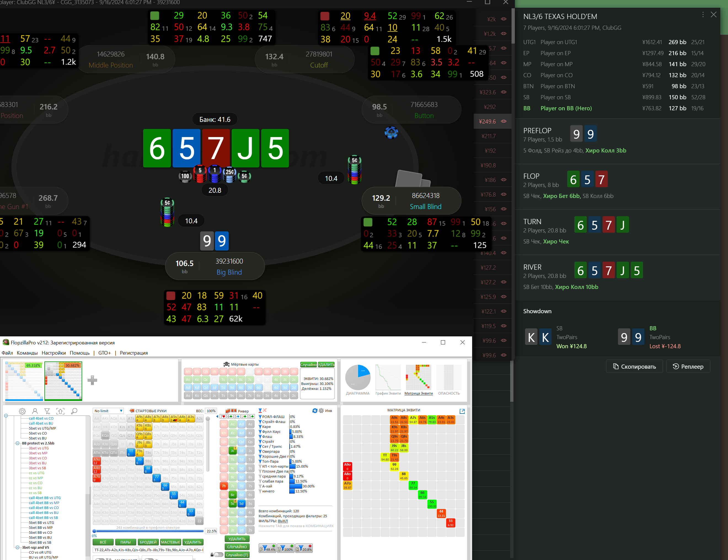The image size is (728, 560).
Task: Click the player profile icon in Flopzilla
Action: (x=35, y=411)
